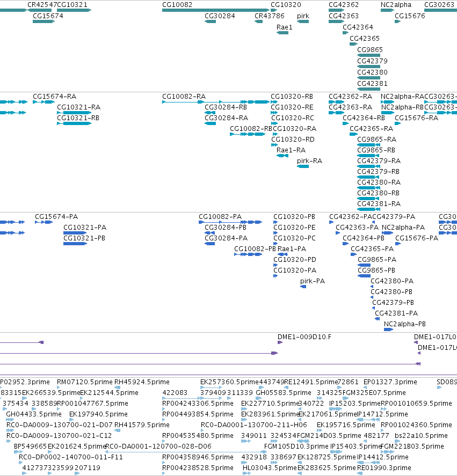Viewport: 457px width, 476px height.
Task: Open the CG9865-RB transcript label
Action: coord(376,150)
